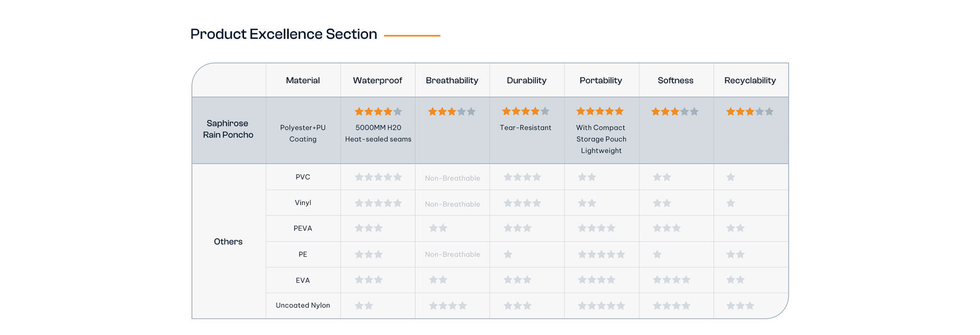Image resolution: width=980 pixels, height=335 pixels.
Task: Select the Recyclability column header
Action: coord(750,80)
